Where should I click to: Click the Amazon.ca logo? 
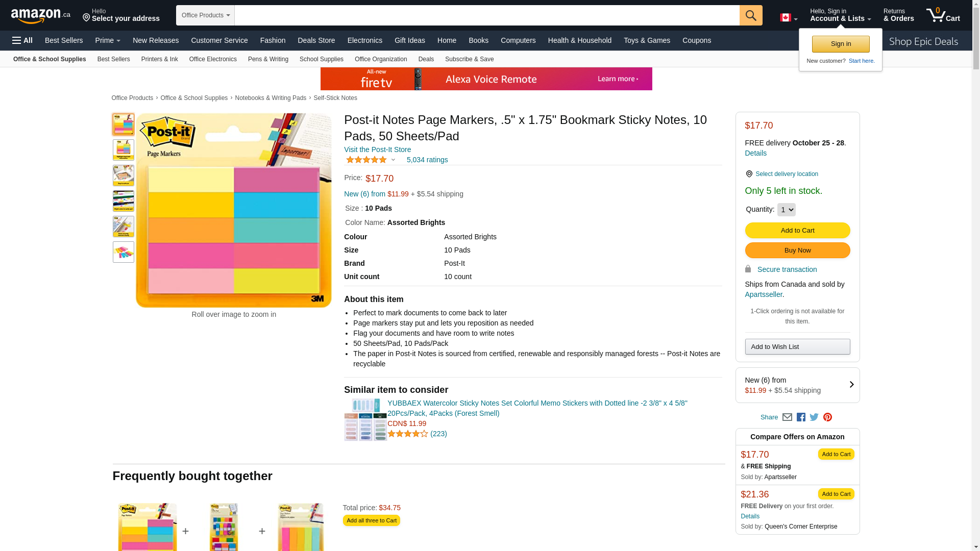click(x=40, y=16)
